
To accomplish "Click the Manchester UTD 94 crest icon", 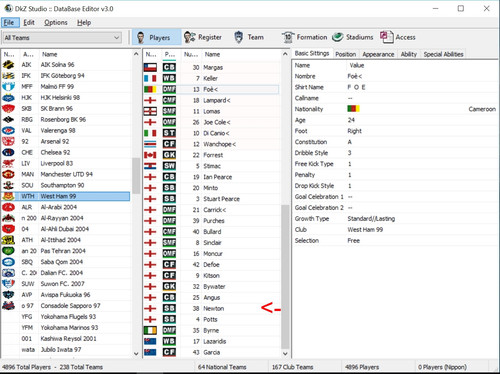I will 8,174.
